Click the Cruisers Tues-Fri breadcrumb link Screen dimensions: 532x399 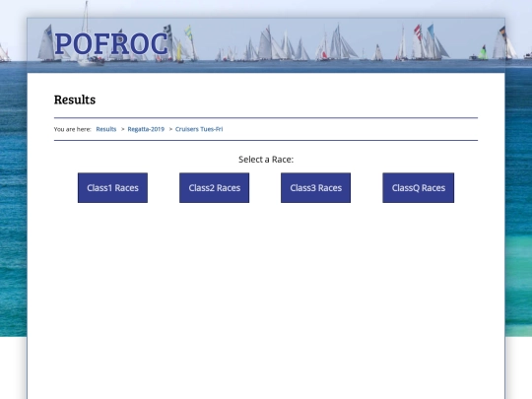pos(199,129)
